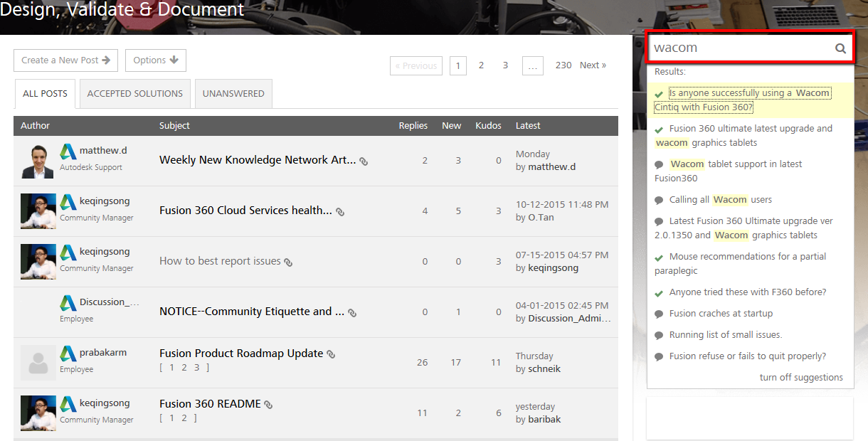The image size is (868, 441).
Task: Click checkmark icon beside Mouse recommendations result
Action: [659, 257]
